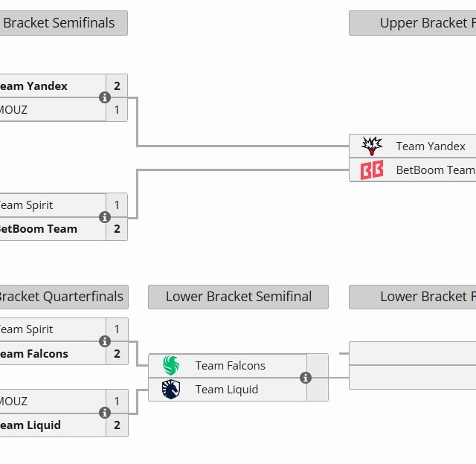
Task: Show details for MOUZ vs Team Liquid match
Action: [x=105, y=413]
